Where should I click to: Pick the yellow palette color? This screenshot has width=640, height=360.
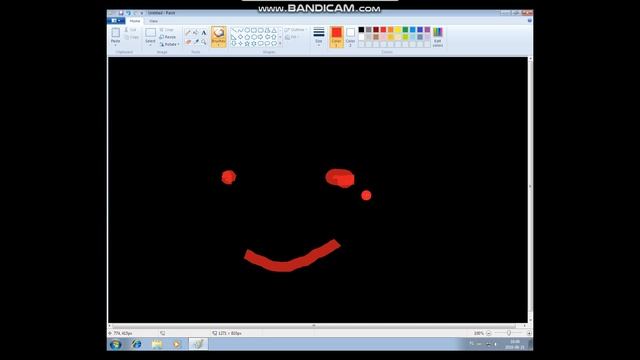point(398,29)
